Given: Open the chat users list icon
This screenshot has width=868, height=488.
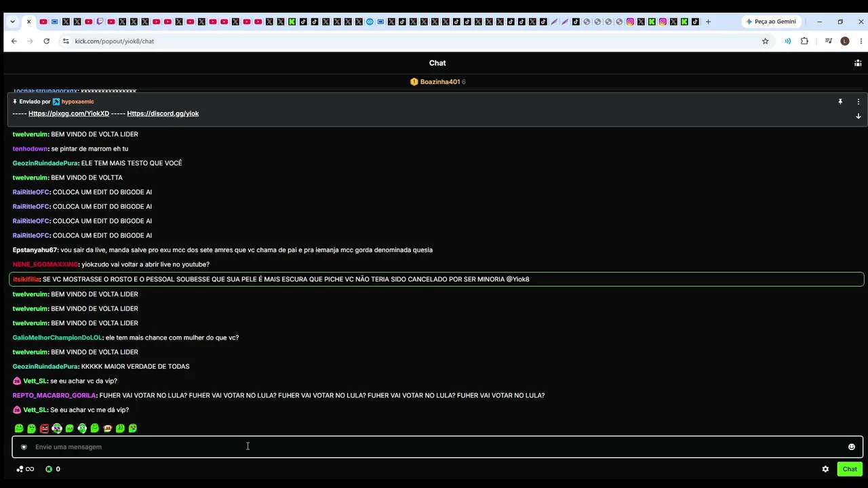Looking at the screenshot, I should (858, 63).
